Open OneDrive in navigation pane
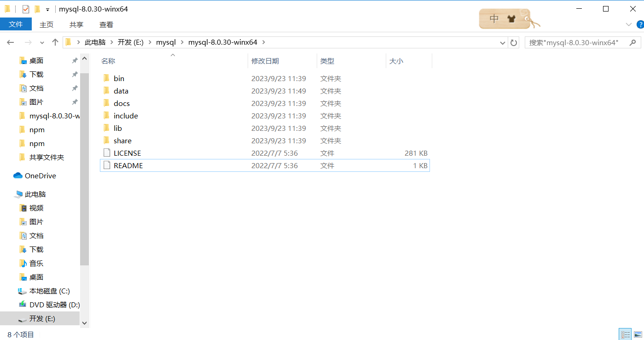 pyautogui.click(x=40, y=176)
